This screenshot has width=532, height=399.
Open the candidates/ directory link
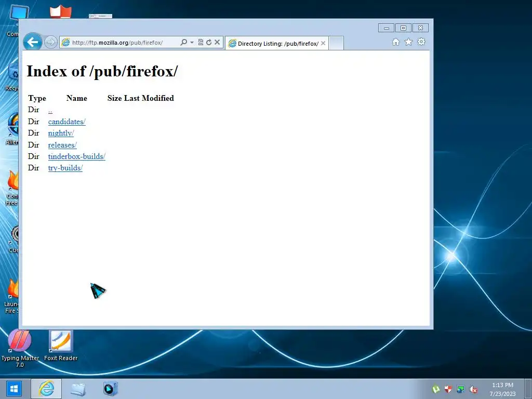(x=67, y=122)
